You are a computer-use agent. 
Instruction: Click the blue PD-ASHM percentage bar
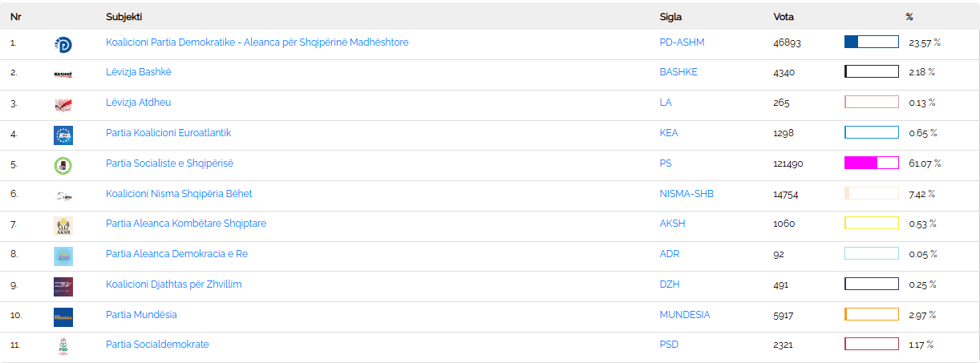[x=871, y=42]
